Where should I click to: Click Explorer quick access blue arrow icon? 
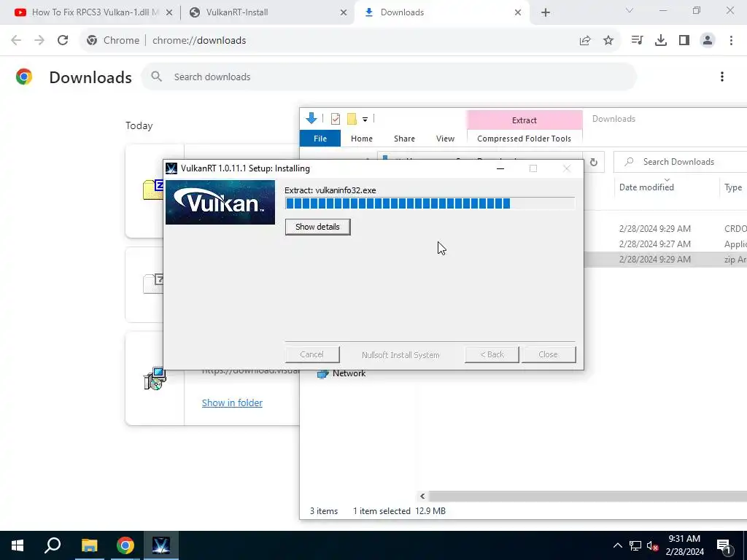311,119
